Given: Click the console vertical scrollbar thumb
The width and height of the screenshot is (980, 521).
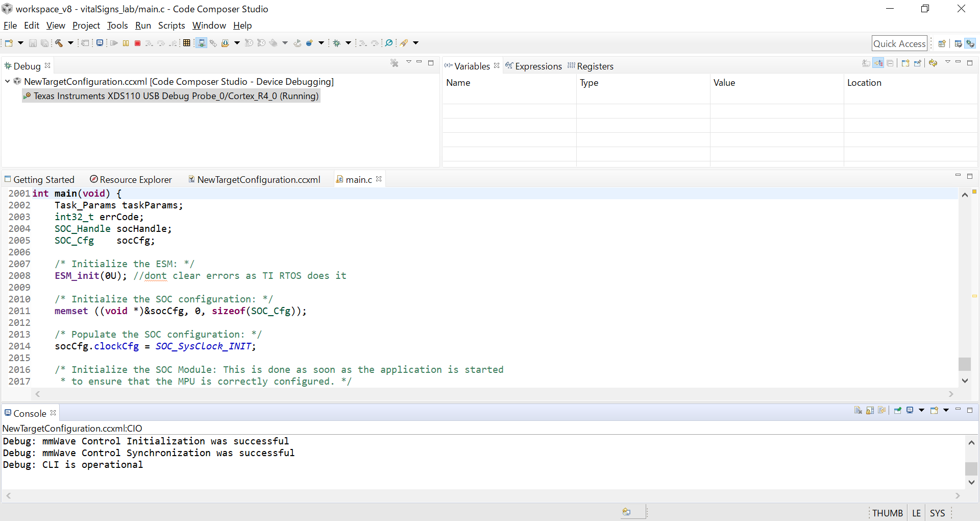Looking at the screenshot, I should 971,468.
